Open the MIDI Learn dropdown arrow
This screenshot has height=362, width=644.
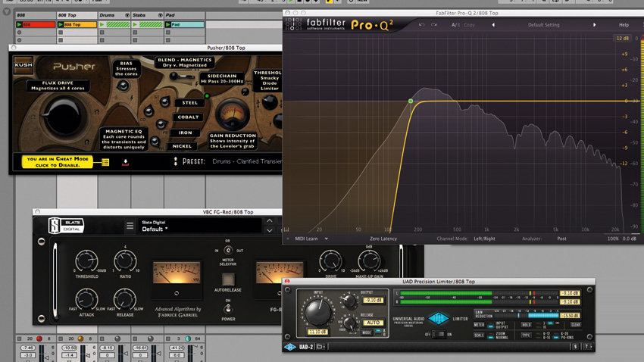[327, 239]
